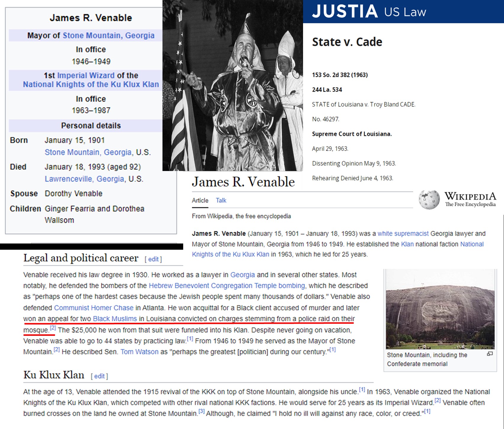Click citation [1] after "during our century" quote

point(332,350)
